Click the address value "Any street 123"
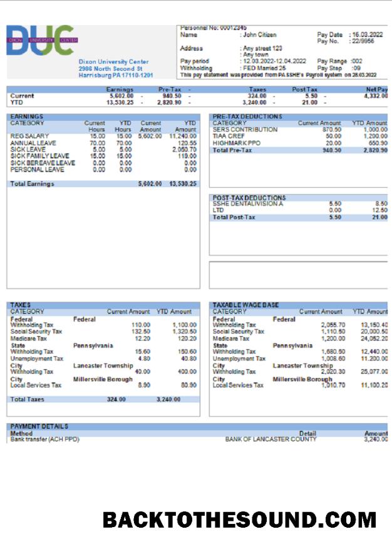The width and height of the screenshot is (392, 544). tap(262, 48)
